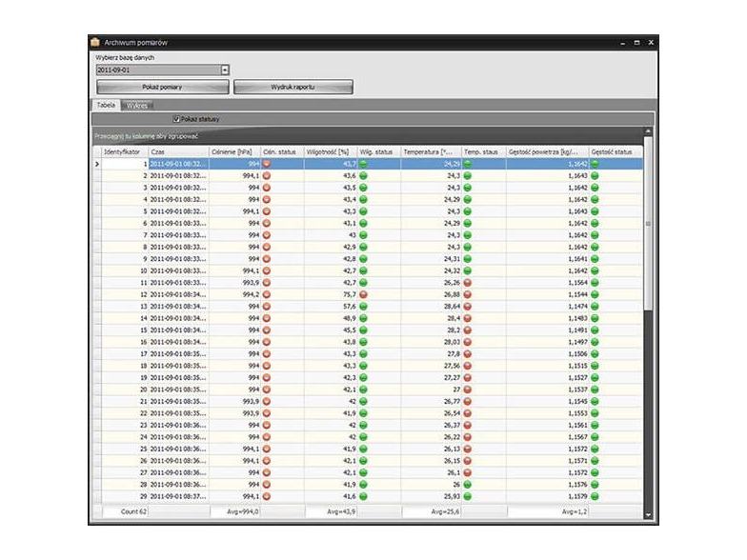
Task: Click red temperature status icon in row 18
Action: (467, 366)
